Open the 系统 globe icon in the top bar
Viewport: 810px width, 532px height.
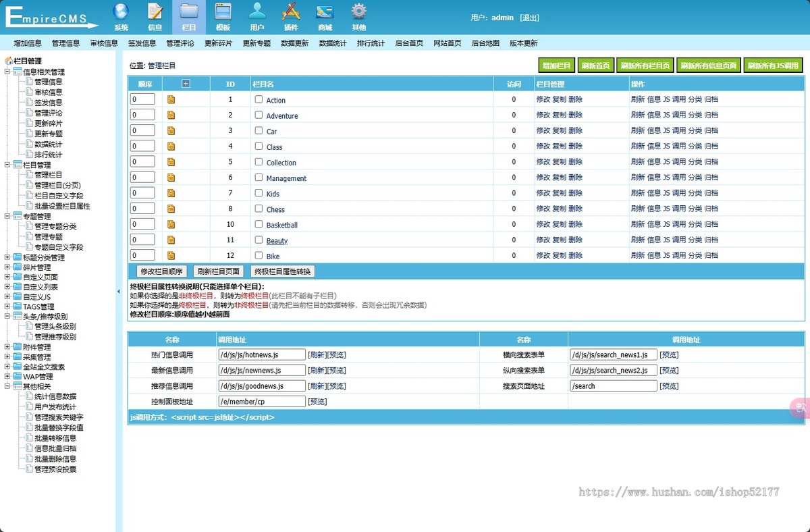[121, 17]
